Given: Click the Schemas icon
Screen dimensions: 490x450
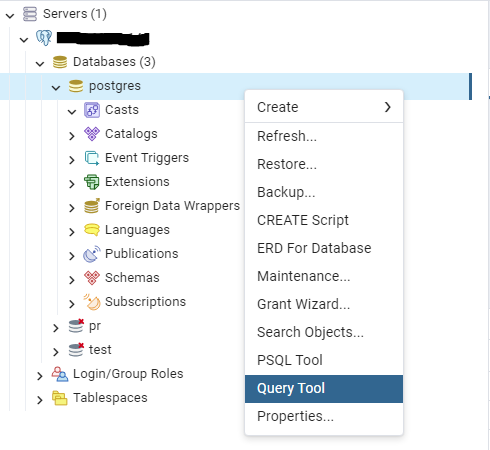Looking at the screenshot, I should tap(92, 278).
